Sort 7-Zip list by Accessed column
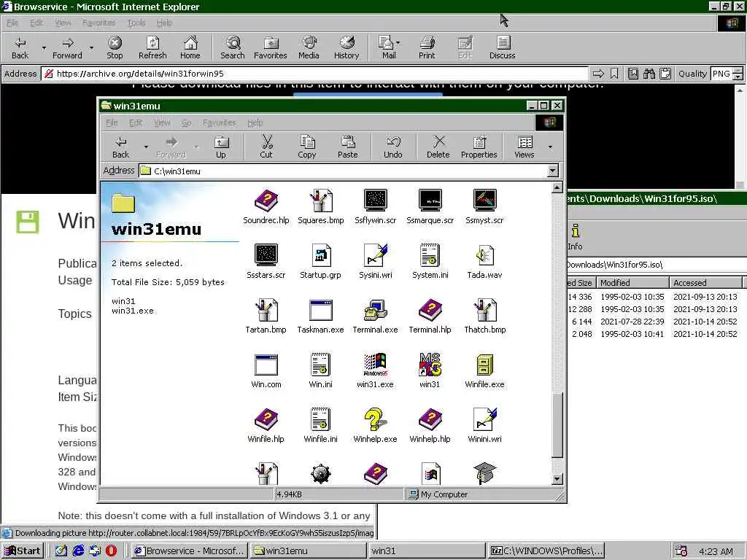This screenshot has height=560, width=747. click(705, 283)
